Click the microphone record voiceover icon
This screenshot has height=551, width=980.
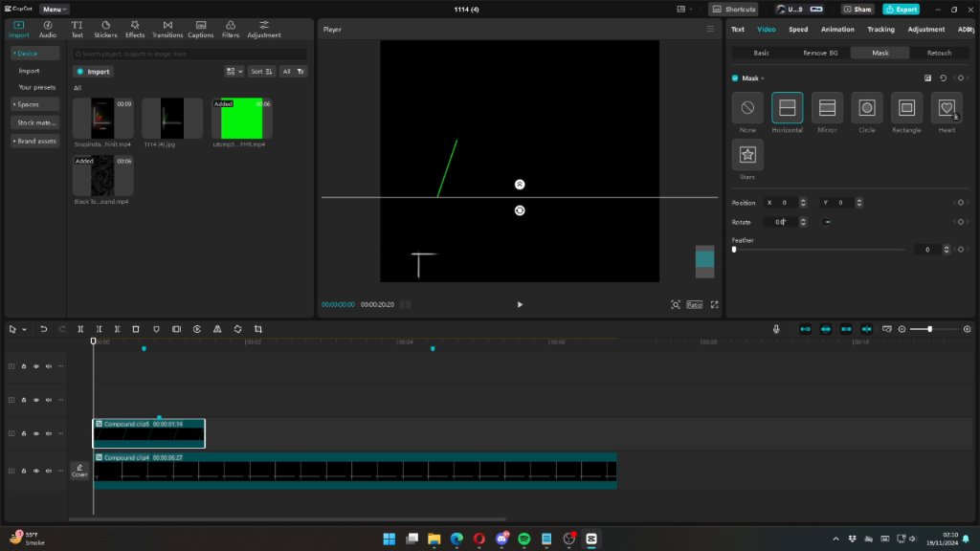[776, 329]
